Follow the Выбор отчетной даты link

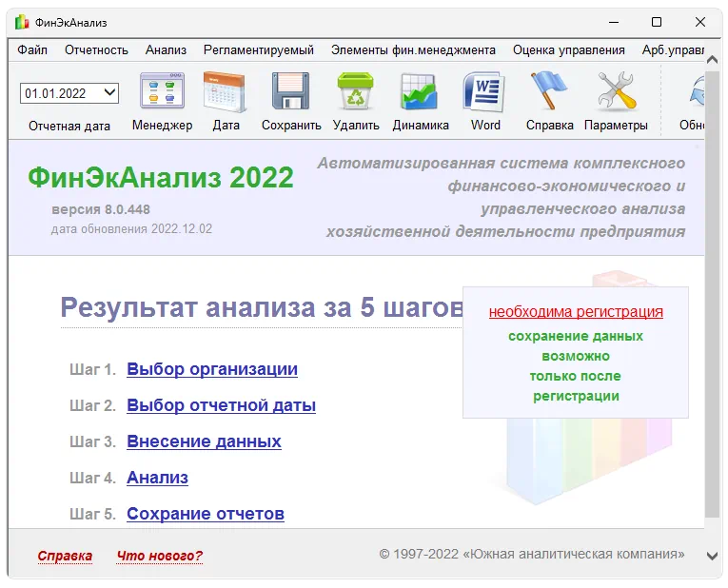tap(221, 405)
